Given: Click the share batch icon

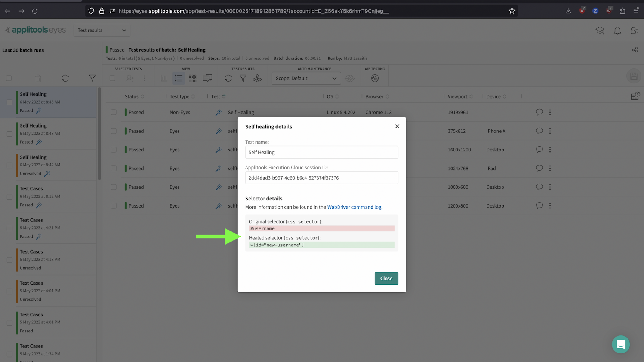Looking at the screenshot, I should [635, 50].
